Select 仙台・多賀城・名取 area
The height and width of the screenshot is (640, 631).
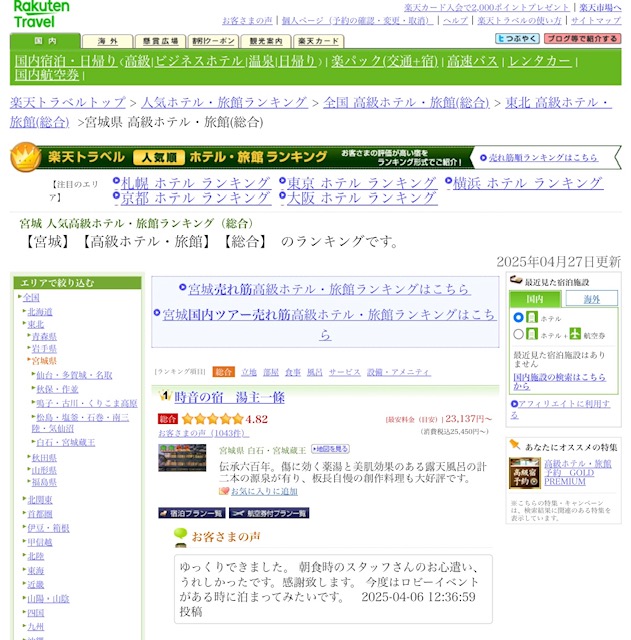(74, 375)
